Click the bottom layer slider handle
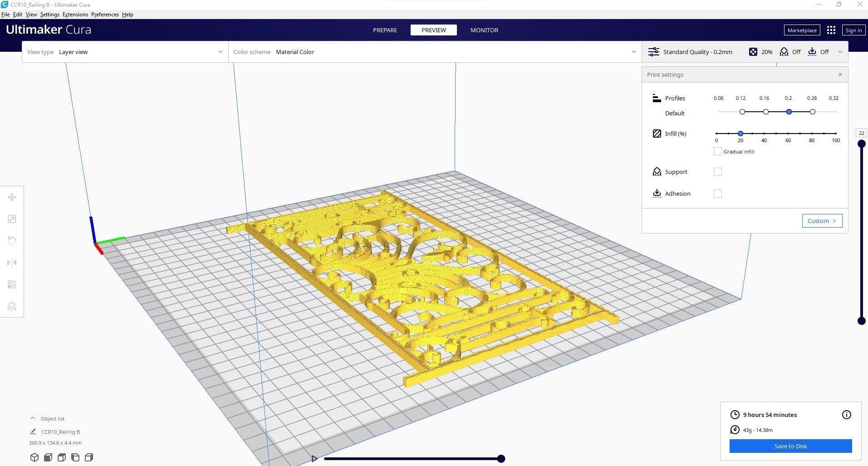This screenshot has width=868, height=466. tap(861, 321)
